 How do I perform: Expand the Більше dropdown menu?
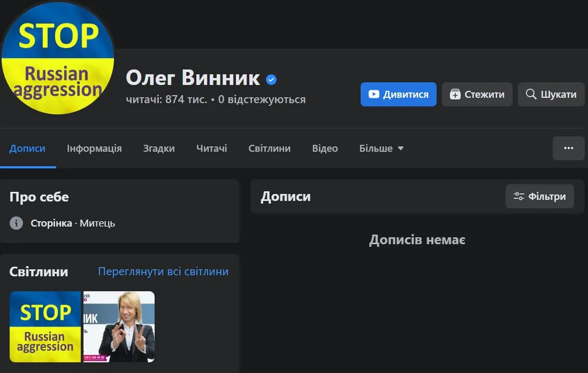(381, 149)
